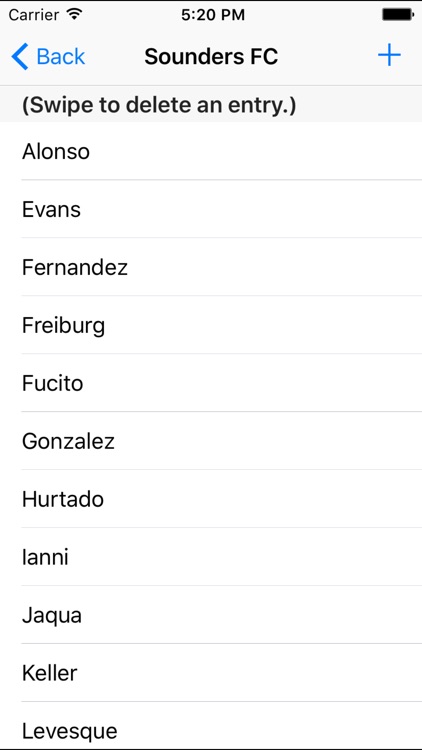This screenshot has width=422, height=750.
Task: Select Levesque at the list bottom
Action: tap(211, 726)
